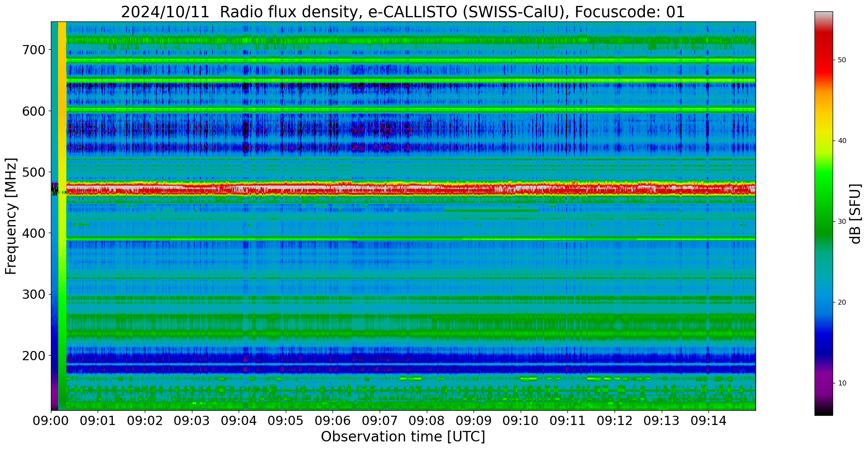Click the 09:14 time tick label
The width and height of the screenshot is (868, 449).
pos(708,420)
